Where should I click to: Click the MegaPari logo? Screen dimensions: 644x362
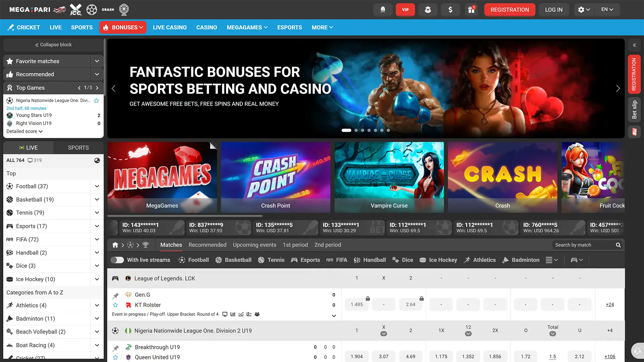(30, 10)
